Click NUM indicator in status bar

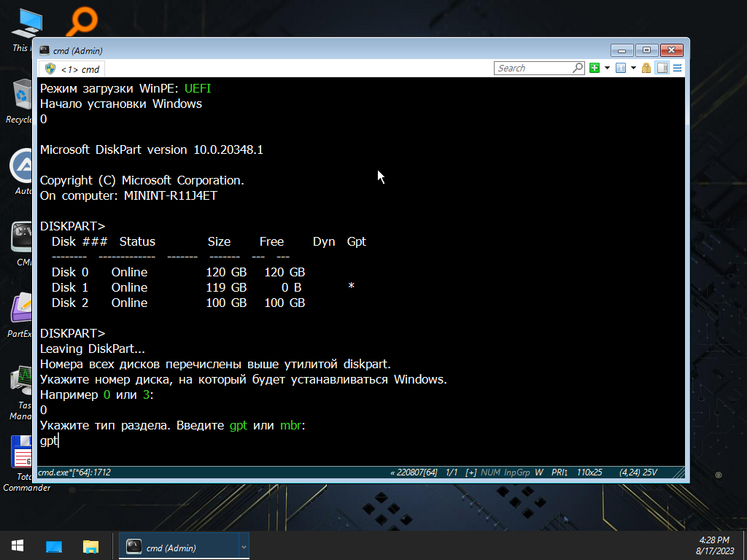[x=490, y=472]
